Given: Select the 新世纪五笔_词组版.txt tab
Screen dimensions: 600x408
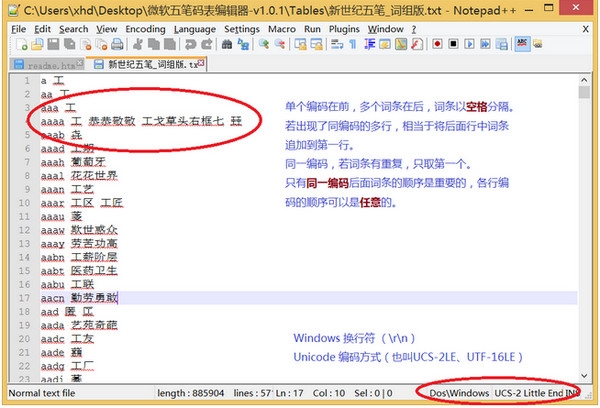Looking at the screenshot, I should coord(147,64).
